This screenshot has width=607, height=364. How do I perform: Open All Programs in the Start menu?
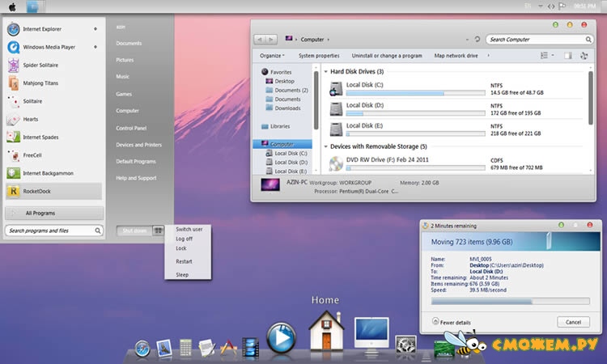pyautogui.click(x=54, y=213)
